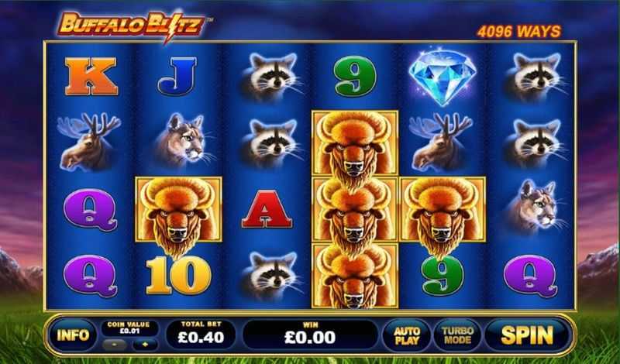
Task: Select the green 9 atop fourth reel
Action: click(x=354, y=76)
